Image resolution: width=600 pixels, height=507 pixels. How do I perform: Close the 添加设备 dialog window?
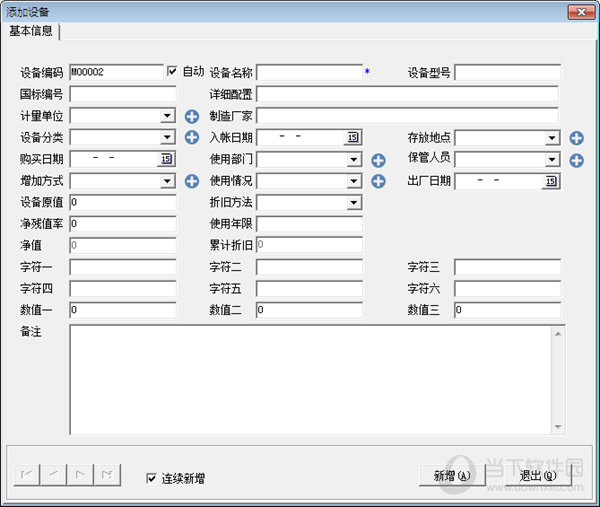[581, 12]
